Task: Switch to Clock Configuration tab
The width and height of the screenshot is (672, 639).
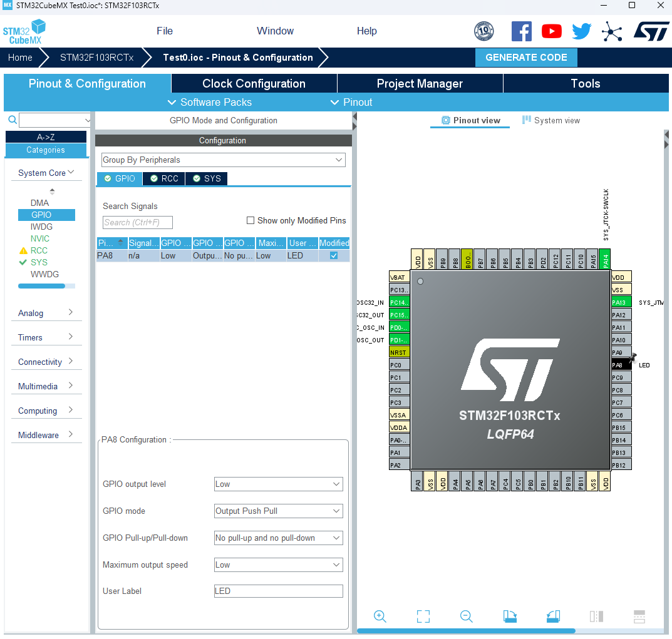Action: click(254, 83)
